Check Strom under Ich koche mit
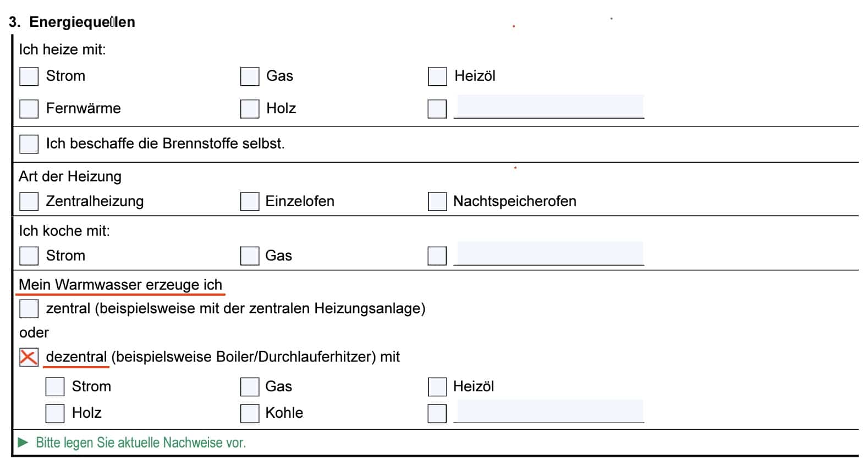Screen dimensions: 868x465 [x=29, y=256]
